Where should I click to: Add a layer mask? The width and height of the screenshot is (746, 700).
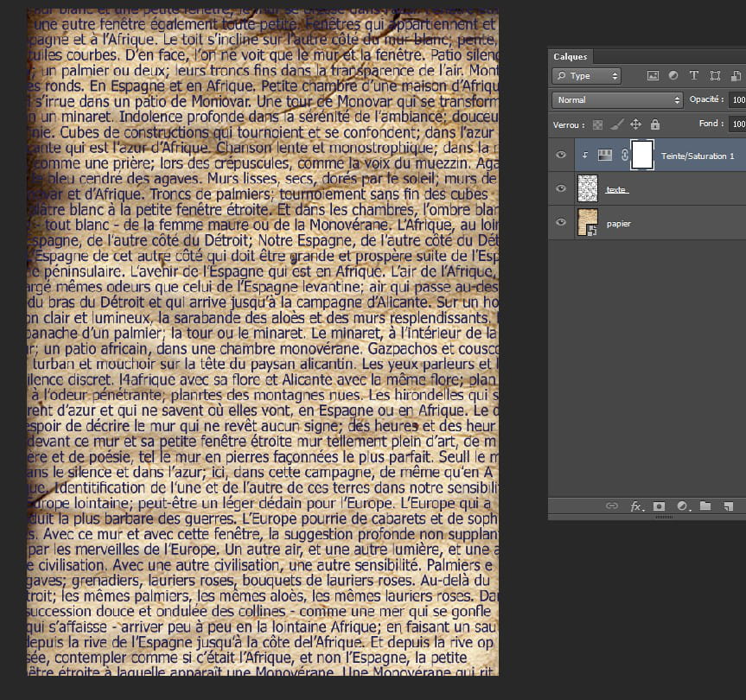point(659,506)
